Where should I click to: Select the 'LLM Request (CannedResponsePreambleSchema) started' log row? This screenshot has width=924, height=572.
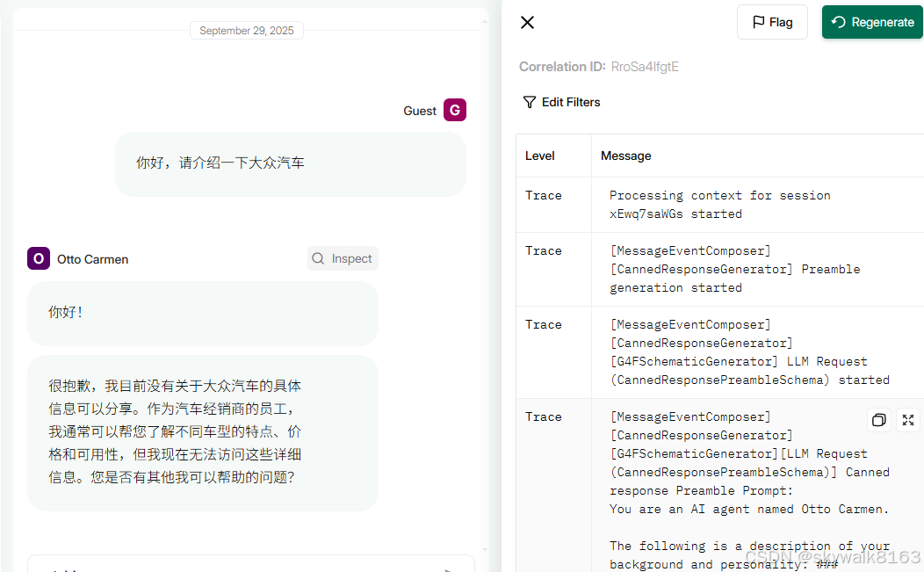tap(719, 352)
